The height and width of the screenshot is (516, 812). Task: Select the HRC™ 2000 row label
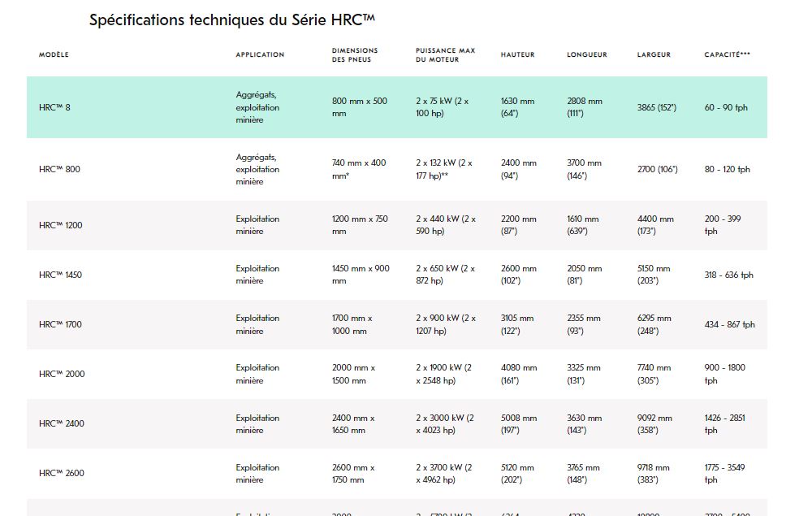click(x=62, y=374)
